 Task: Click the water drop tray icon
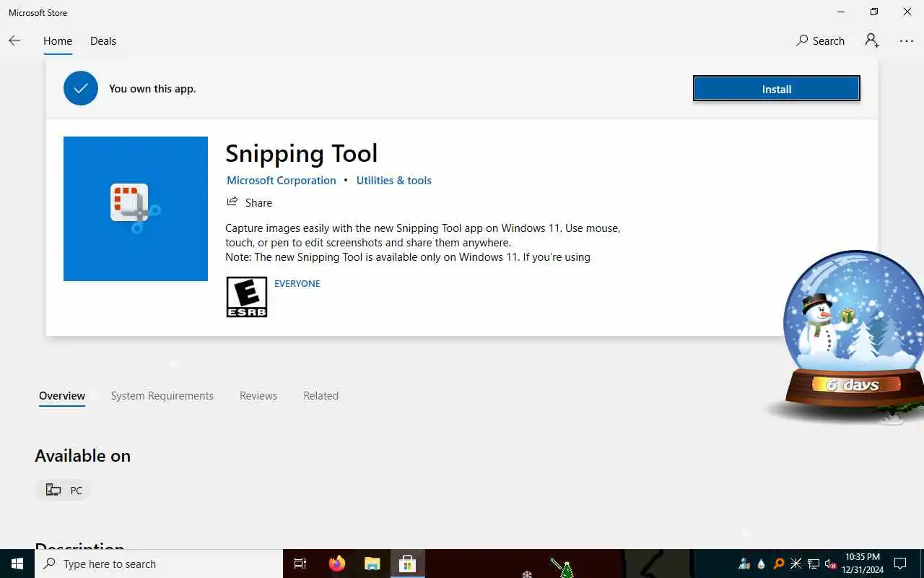click(x=762, y=564)
